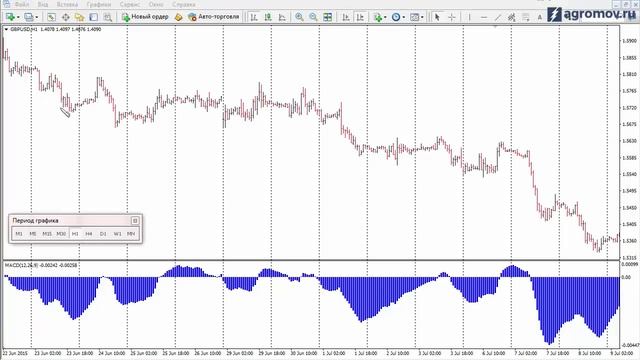The width and height of the screenshot is (640, 360).
Task: Open the Data Window icon
Action: (x=65, y=17)
